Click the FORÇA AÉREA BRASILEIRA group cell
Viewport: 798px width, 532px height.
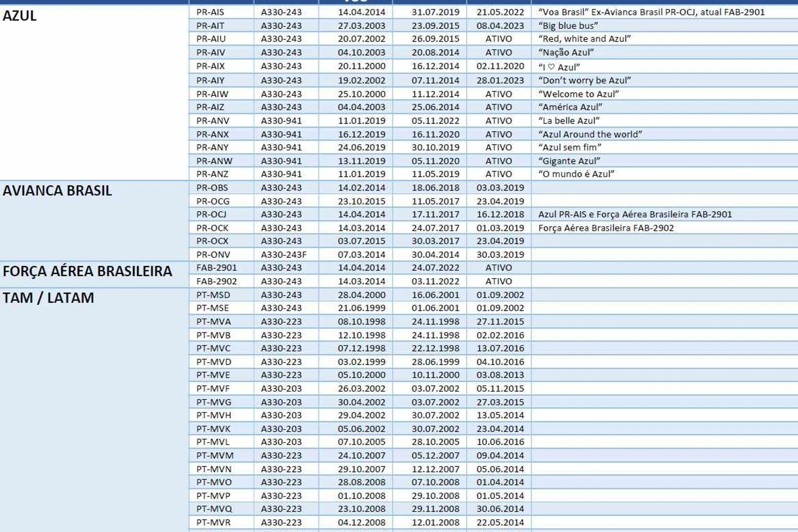(x=94, y=275)
